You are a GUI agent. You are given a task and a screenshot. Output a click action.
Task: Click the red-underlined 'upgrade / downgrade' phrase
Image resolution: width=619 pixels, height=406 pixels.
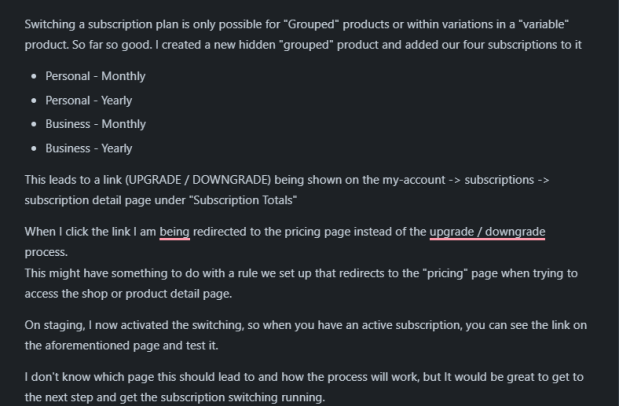tap(487, 232)
